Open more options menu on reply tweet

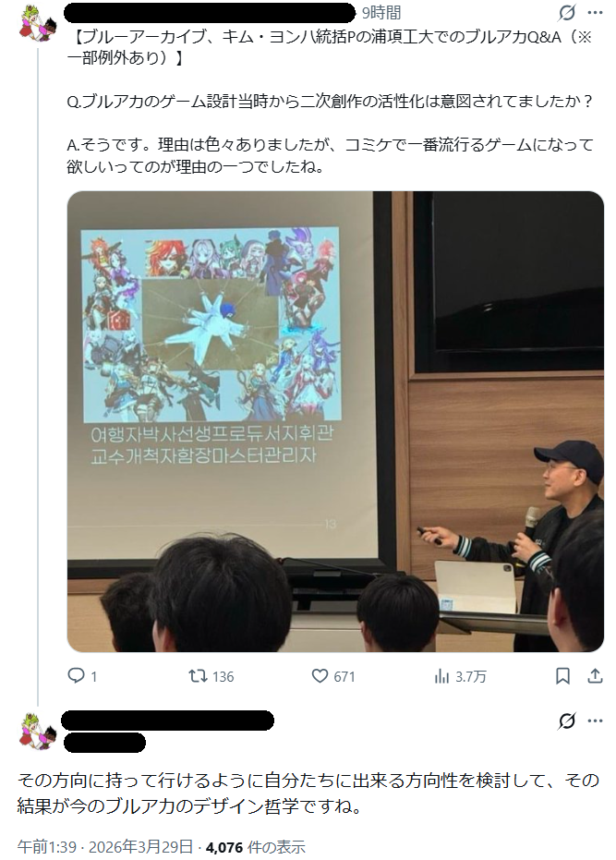pyautogui.click(x=595, y=721)
